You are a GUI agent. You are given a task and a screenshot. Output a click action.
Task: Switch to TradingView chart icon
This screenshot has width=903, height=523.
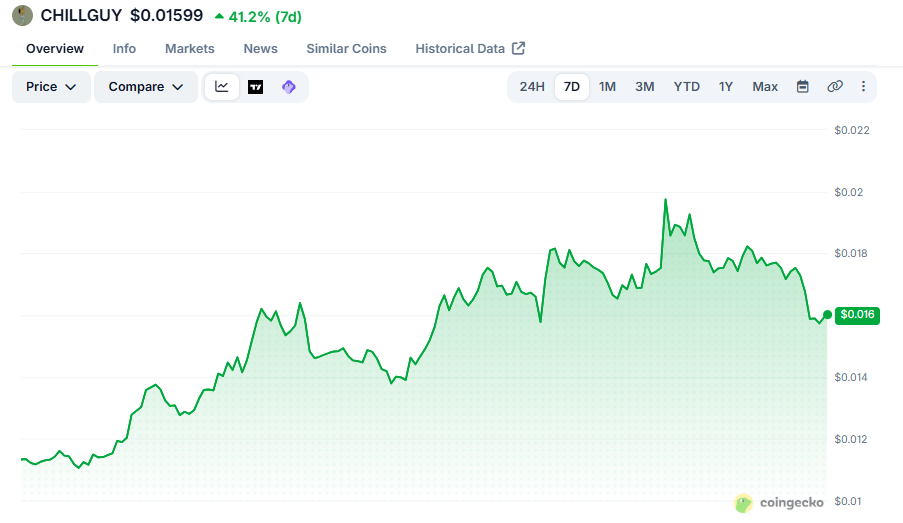pyautogui.click(x=256, y=87)
